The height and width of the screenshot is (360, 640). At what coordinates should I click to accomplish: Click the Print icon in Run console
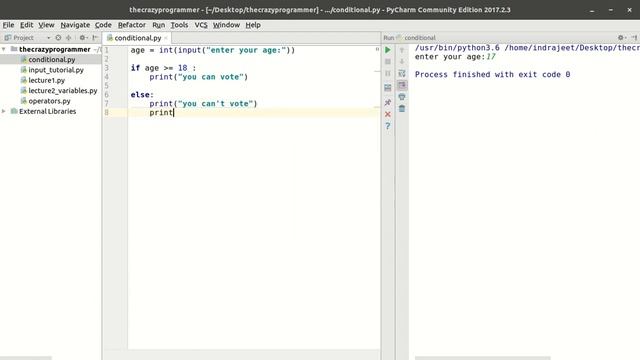pyautogui.click(x=402, y=97)
